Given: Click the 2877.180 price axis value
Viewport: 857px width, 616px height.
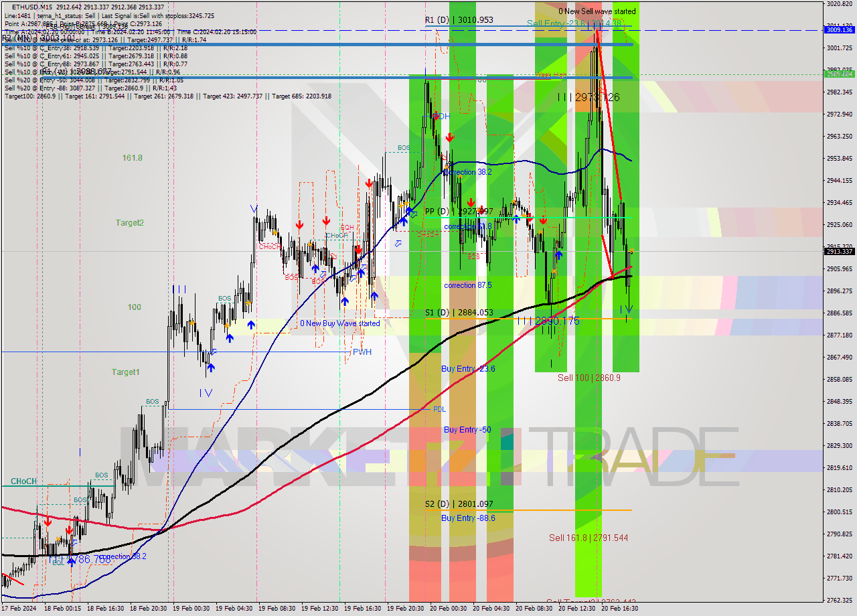Looking at the screenshot, I should click(x=839, y=335).
